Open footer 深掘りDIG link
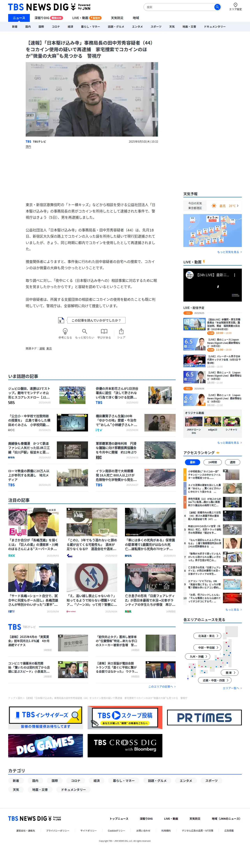The width and height of the screenshot is (250, 868). point(146,819)
